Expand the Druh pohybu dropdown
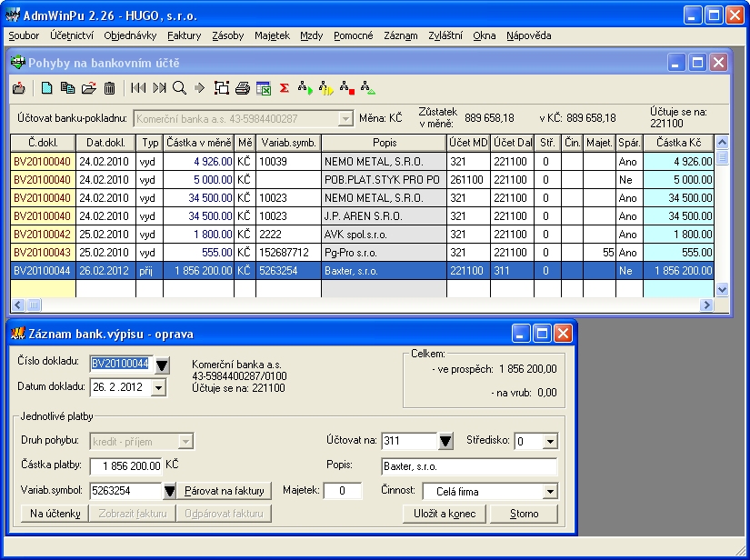750x560 pixels. (185, 442)
